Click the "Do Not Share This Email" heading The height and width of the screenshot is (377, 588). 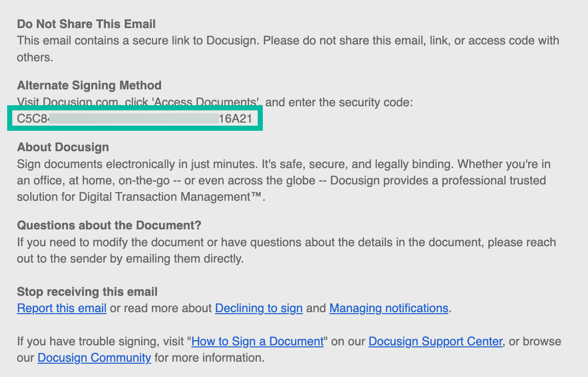click(86, 24)
